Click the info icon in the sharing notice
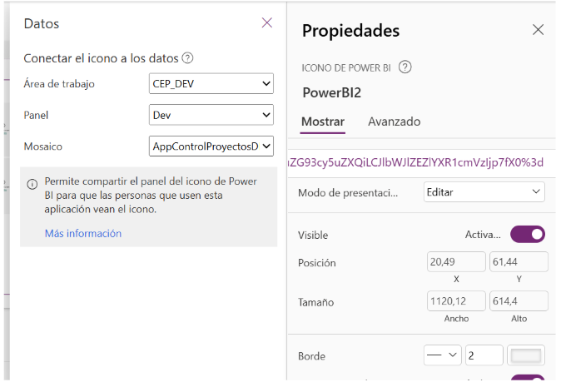 pos(32,183)
